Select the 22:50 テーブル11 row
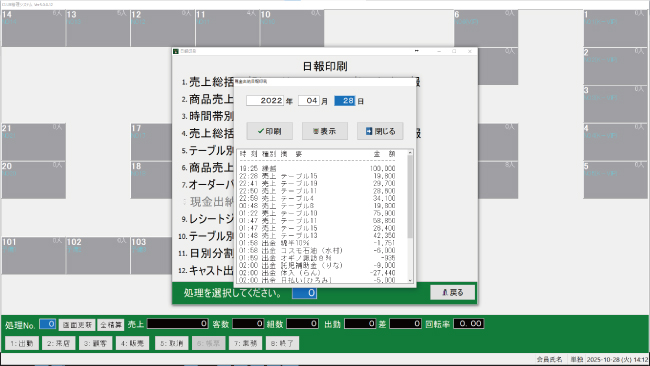This screenshot has width=650, height=366. (x=317, y=191)
